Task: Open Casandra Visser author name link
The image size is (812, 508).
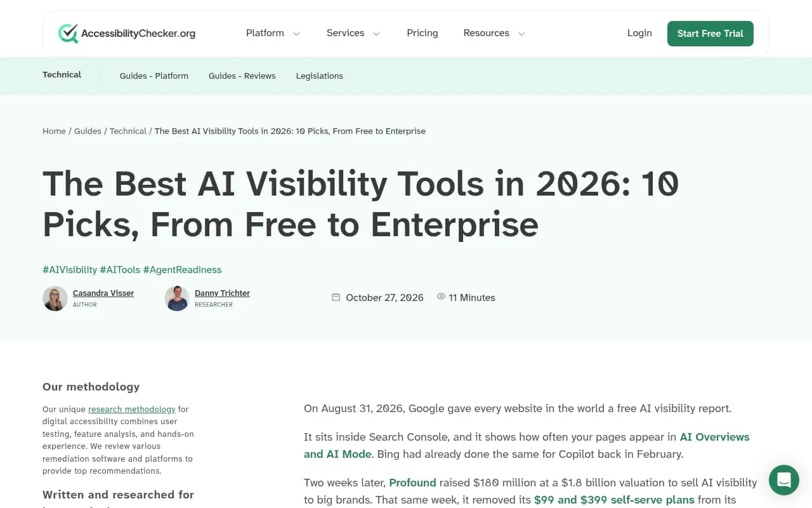Action: click(x=103, y=293)
